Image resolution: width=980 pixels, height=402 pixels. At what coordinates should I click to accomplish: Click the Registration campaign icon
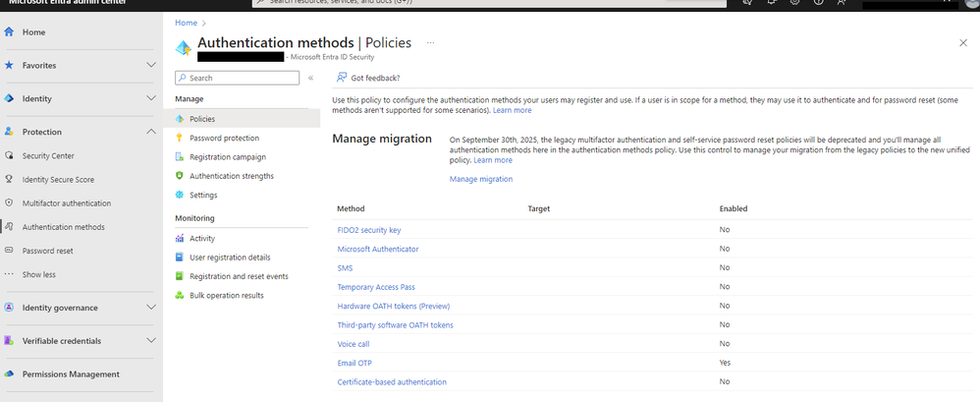(x=180, y=157)
